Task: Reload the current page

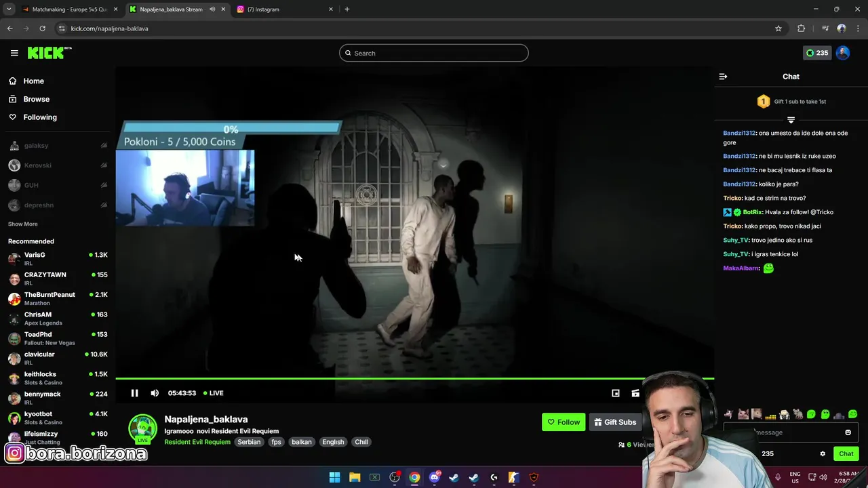Action: [x=42, y=28]
